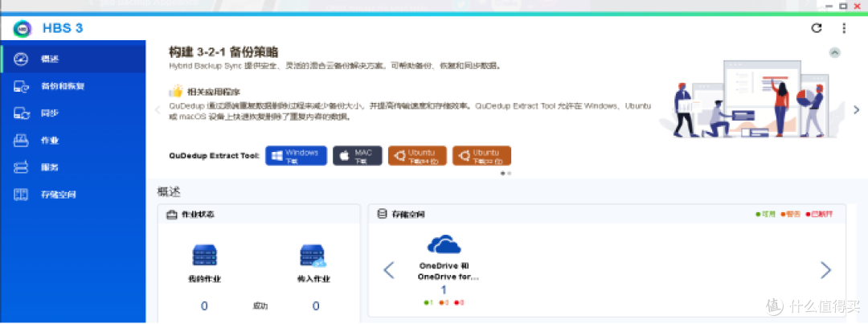Click the 传入作业 incoming jobs icon
The height and width of the screenshot is (324, 868).
coord(313,256)
